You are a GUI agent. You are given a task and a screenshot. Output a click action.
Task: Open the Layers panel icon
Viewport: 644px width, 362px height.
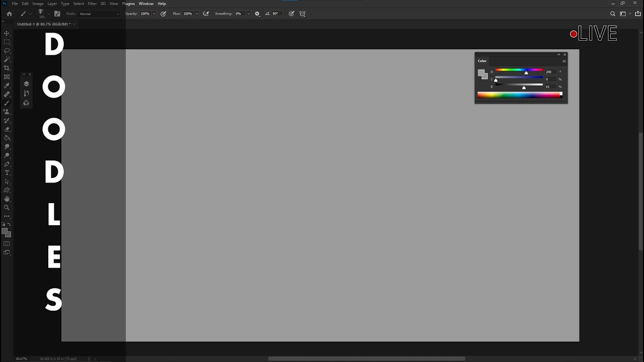pos(26,84)
